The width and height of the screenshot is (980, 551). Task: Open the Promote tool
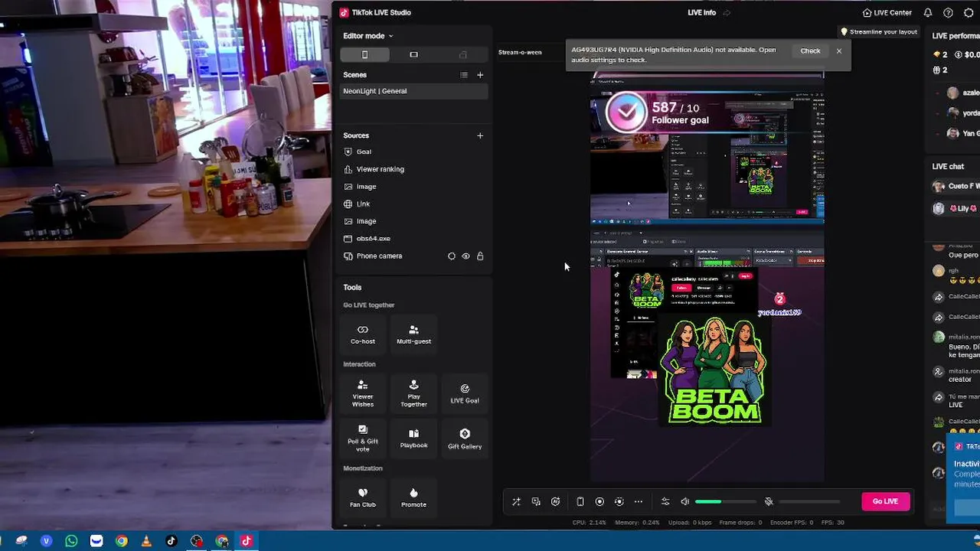click(x=413, y=497)
